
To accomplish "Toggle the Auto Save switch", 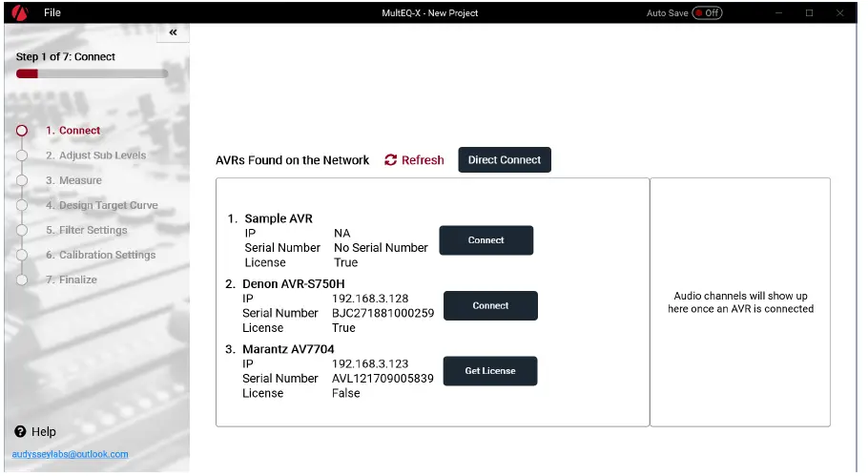I will tap(707, 12).
